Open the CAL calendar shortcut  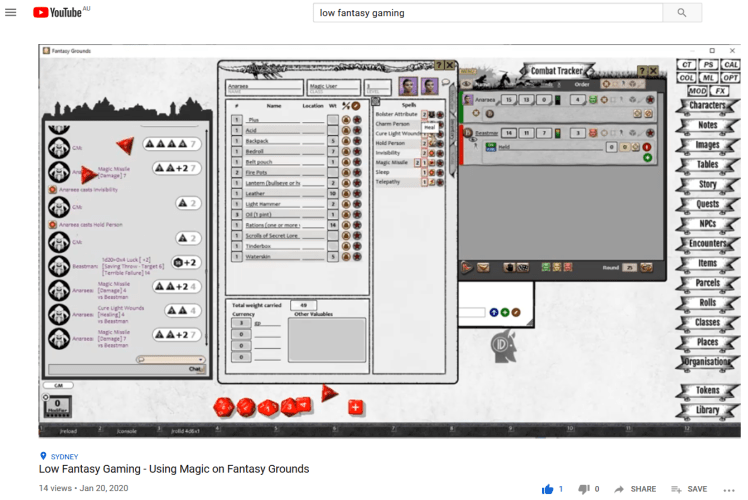(731, 64)
